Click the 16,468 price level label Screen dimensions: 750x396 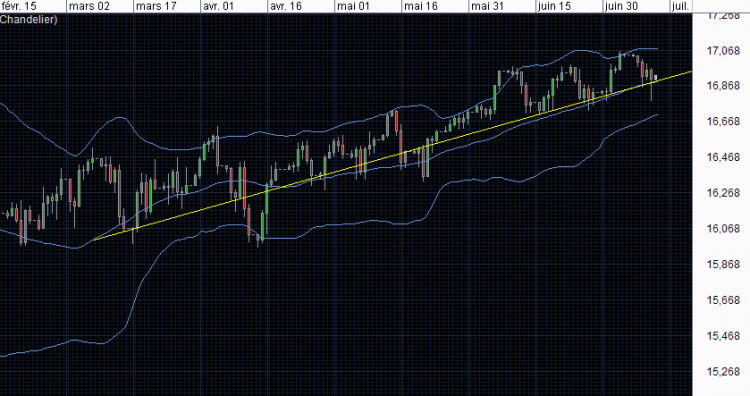[723, 157]
